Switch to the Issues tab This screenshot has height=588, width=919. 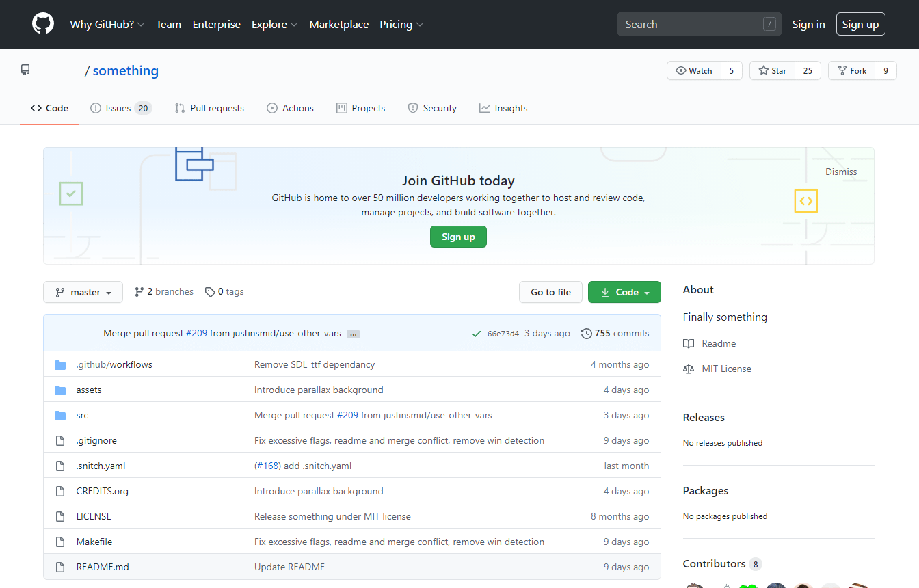121,108
